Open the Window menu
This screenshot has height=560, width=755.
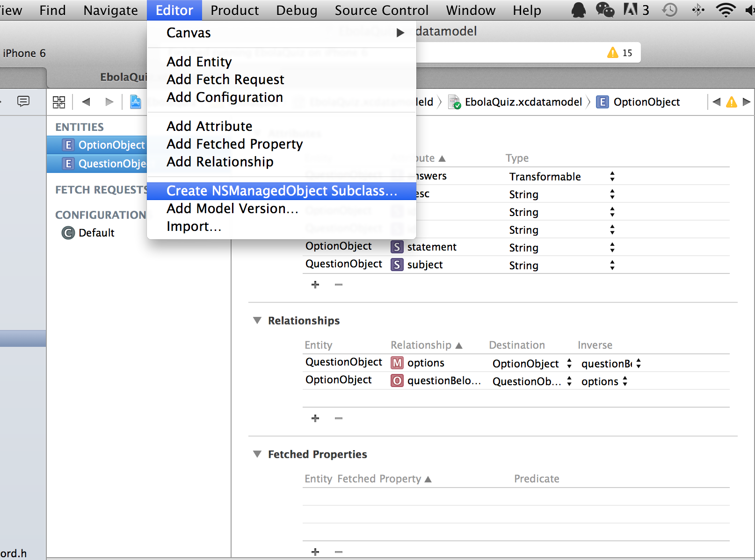click(471, 10)
